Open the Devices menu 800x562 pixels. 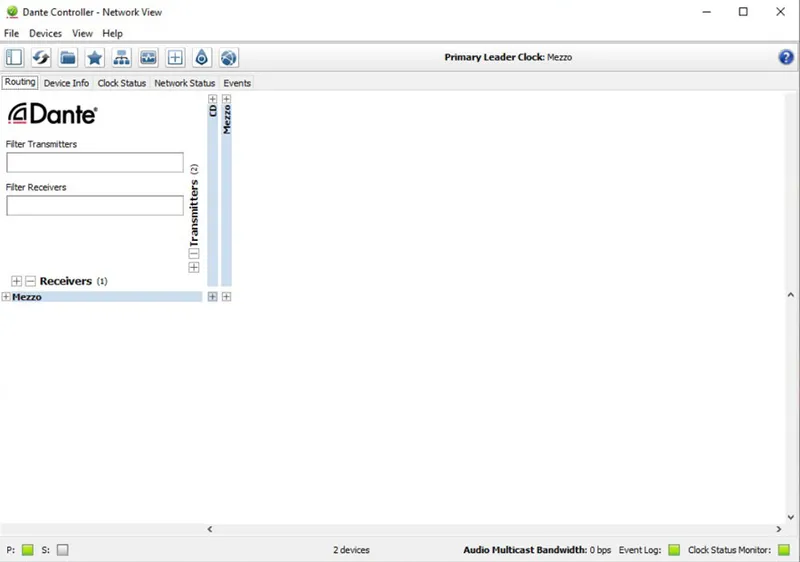(x=45, y=33)
